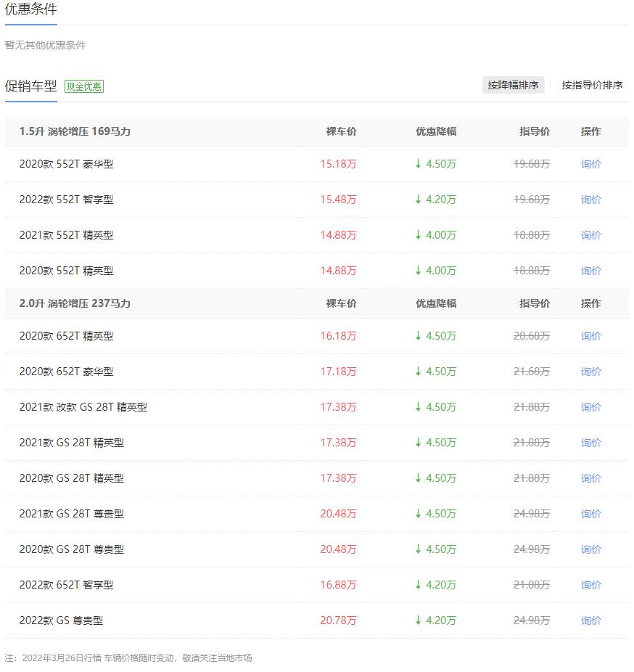The height and width of the screenshot is (672, 634).
Task: Click 询价 for 2022款 552T 智享型
Action: [590, 200]
